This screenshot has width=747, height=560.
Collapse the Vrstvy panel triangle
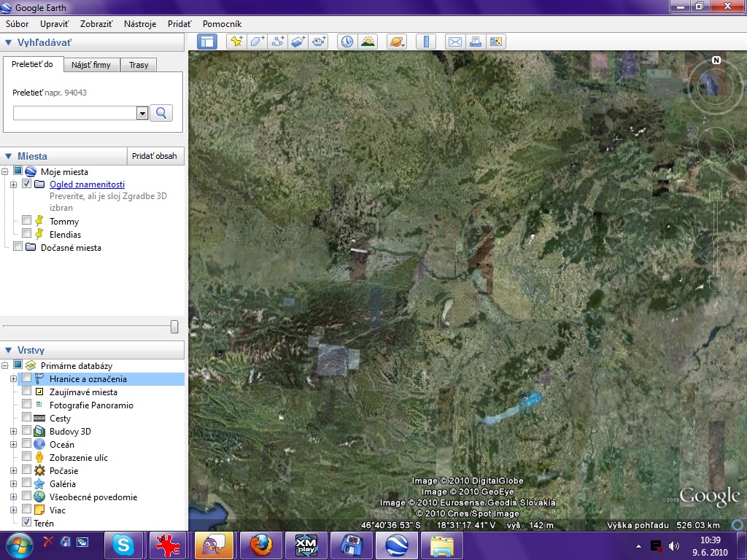pyautogui.click(x=8, y=350)
